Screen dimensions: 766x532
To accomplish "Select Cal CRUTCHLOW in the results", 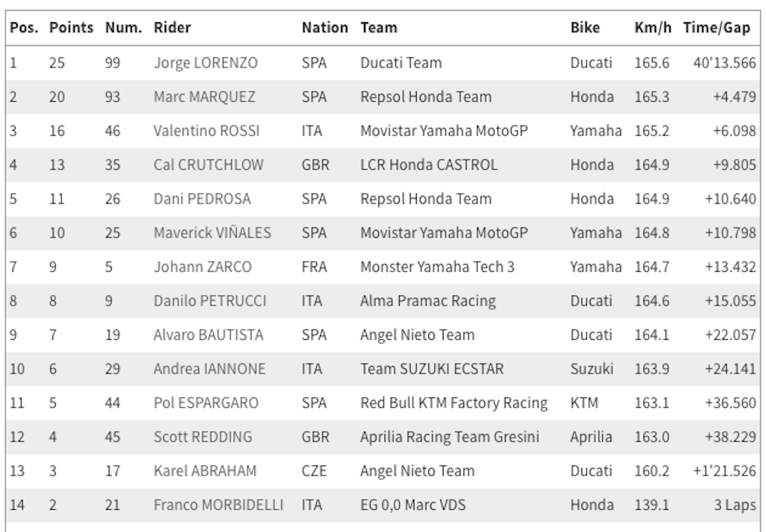I will tap(208, 165).
